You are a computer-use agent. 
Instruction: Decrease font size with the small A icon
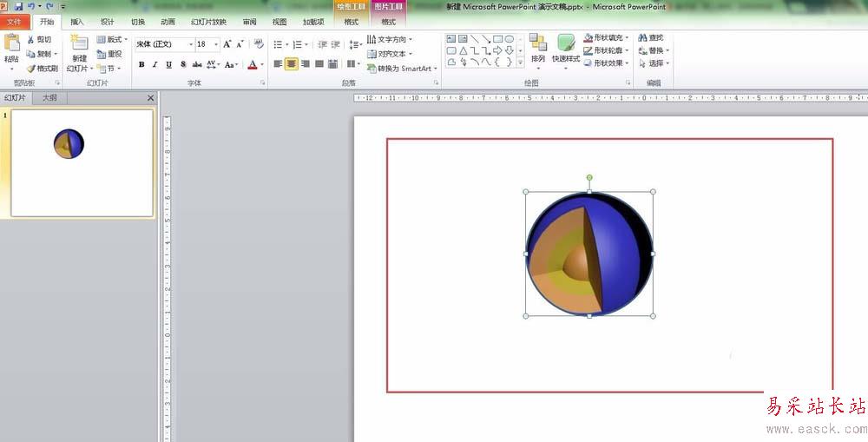pyautogui.click(x=240, y=43)
